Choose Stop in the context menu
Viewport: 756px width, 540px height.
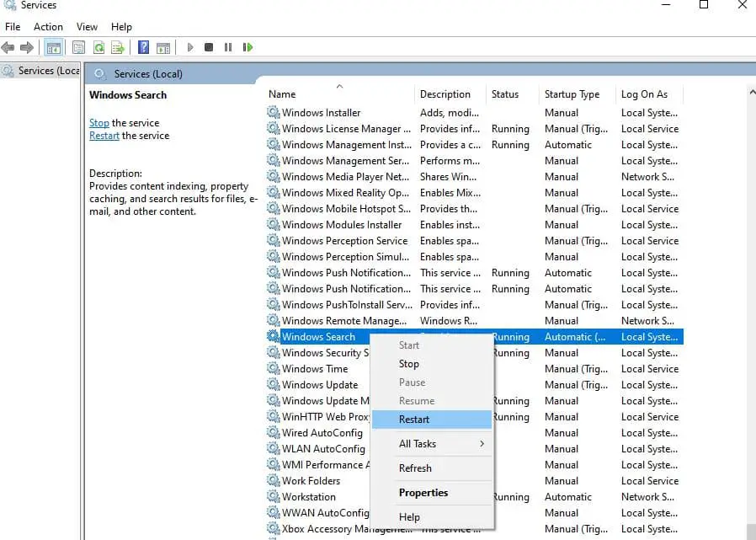coord(432,364)
